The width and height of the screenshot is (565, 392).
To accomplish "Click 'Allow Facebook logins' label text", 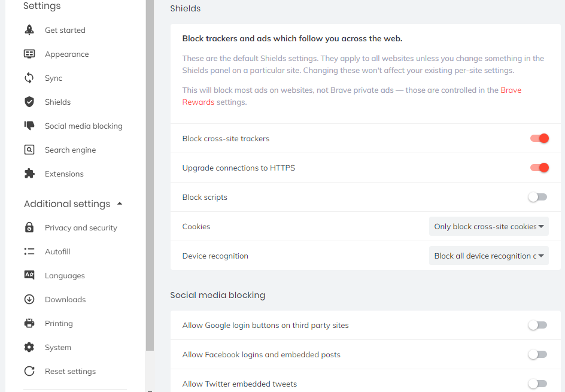I will coord(261,354).
